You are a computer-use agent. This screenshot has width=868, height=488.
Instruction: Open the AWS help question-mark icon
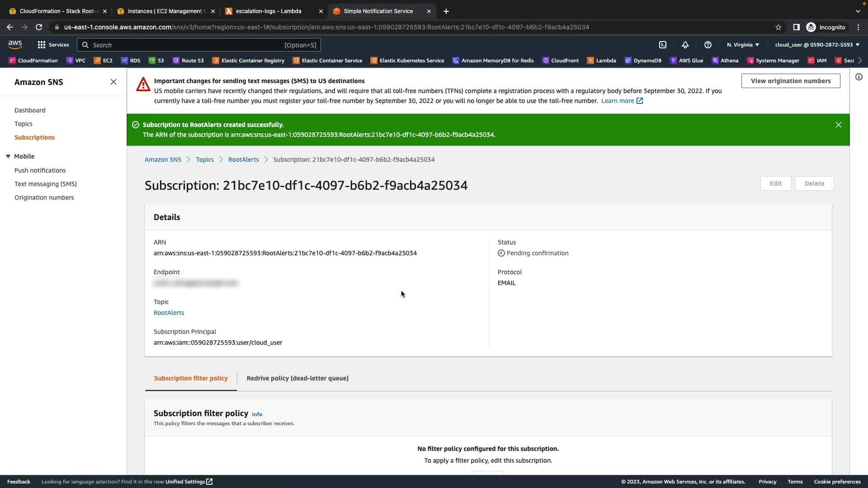click(x=708, y=45)
